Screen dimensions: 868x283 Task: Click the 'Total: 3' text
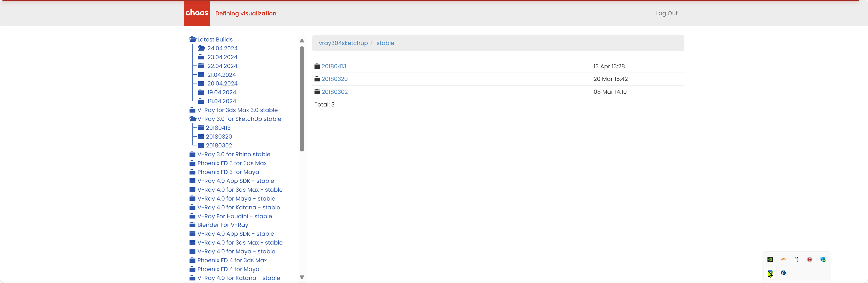324,104
